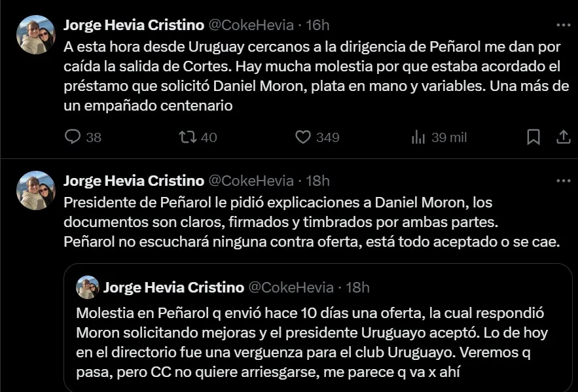Open more options on the 16h tweet

click(x=563, y=25)
